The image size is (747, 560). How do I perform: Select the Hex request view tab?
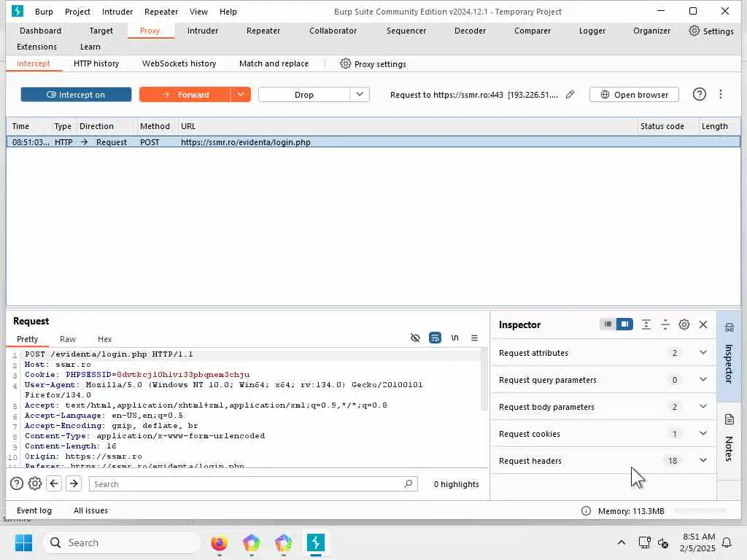[x=105, y=339]
